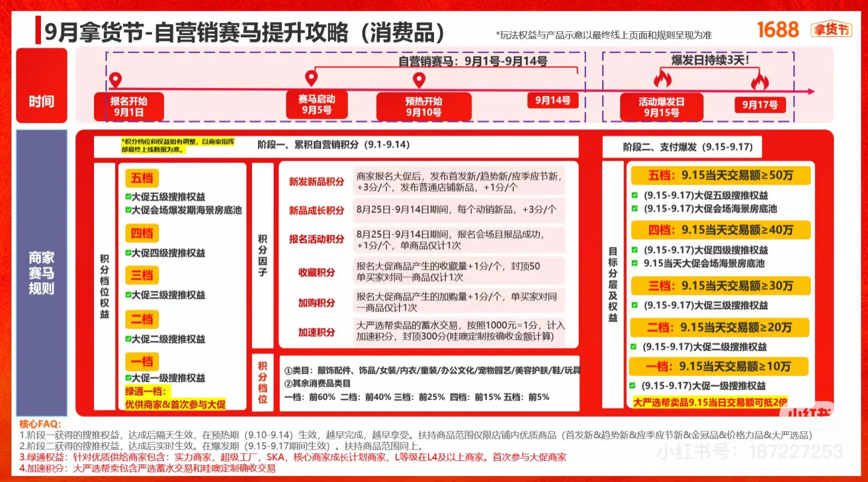Click the vertical 积分因子 heading
This screenshot has height=482, width=868.
[263, 255]
